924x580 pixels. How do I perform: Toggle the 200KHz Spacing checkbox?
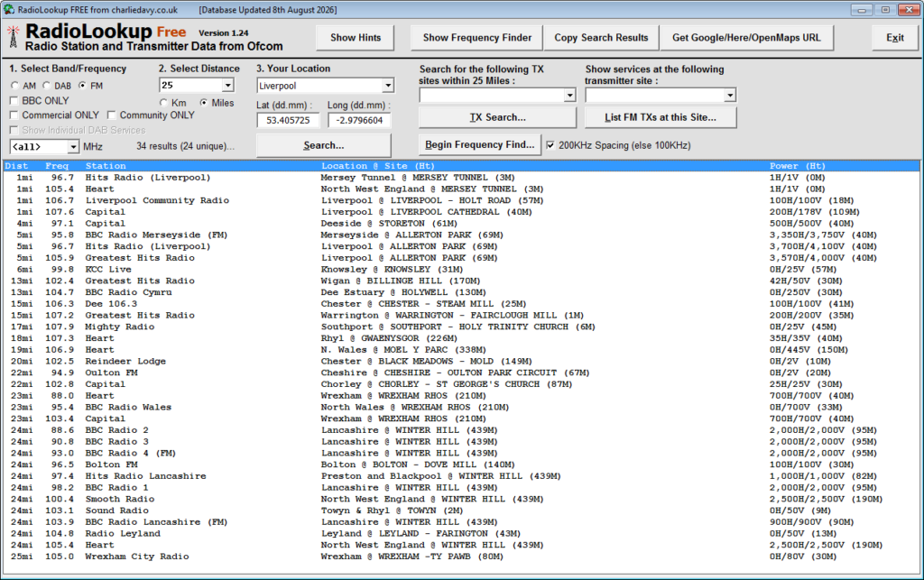pos(550,145)
